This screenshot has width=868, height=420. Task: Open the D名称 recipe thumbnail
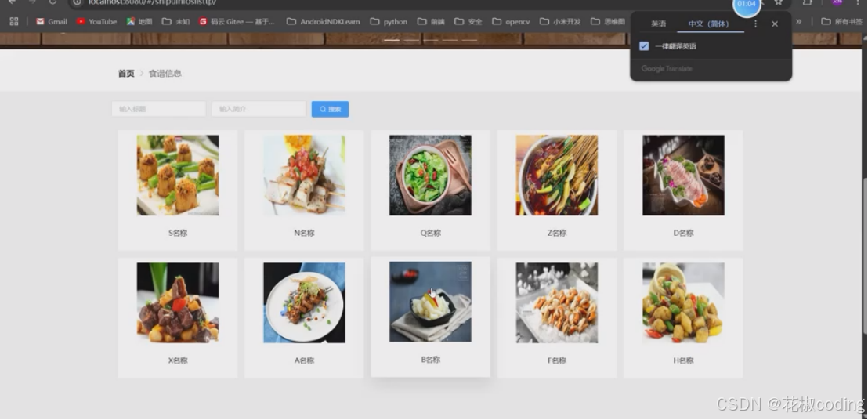coord(683,176)
